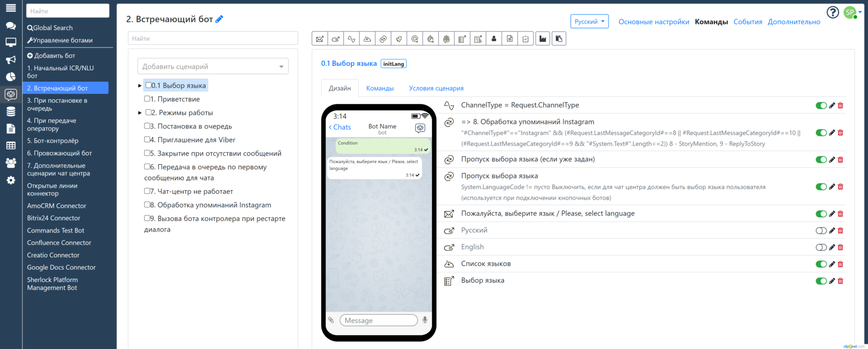Click the person icon in the command toolbar

[494, 39]
